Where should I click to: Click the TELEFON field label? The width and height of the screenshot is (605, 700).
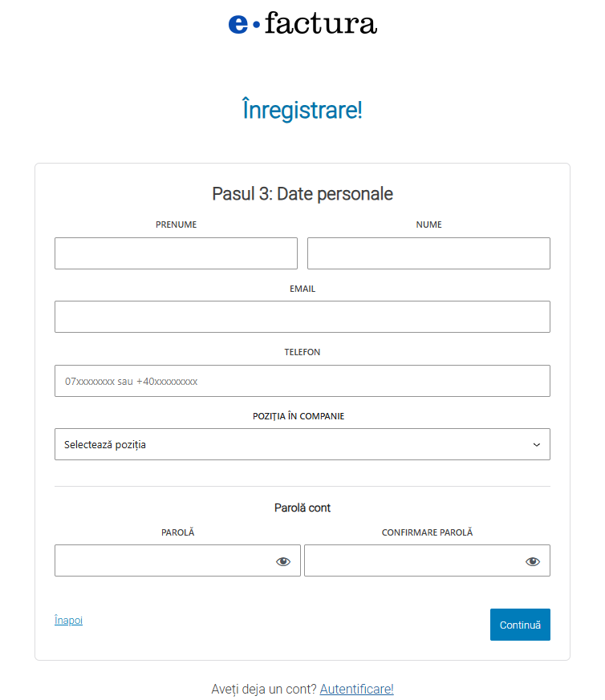point(302,352)
